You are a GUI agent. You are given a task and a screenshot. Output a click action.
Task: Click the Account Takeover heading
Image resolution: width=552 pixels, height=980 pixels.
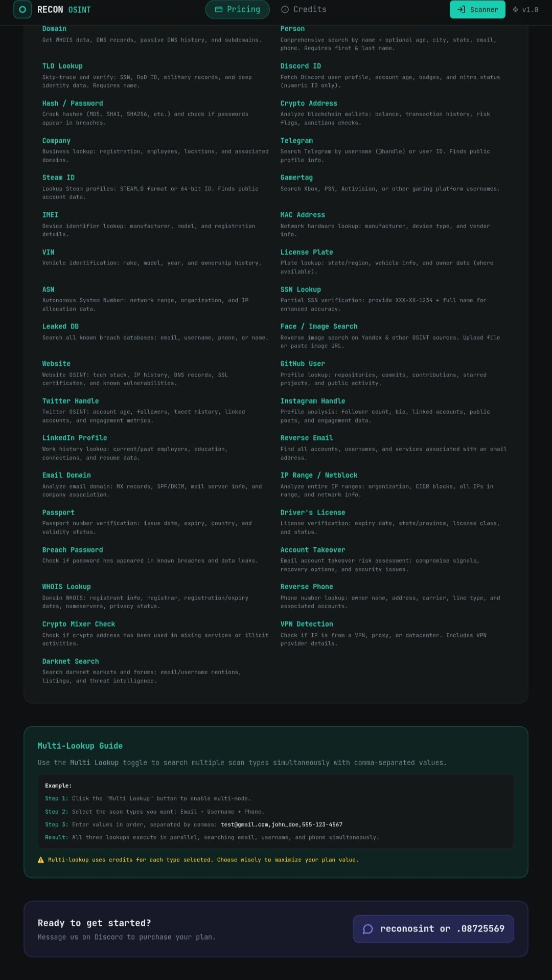coord(313,550)
